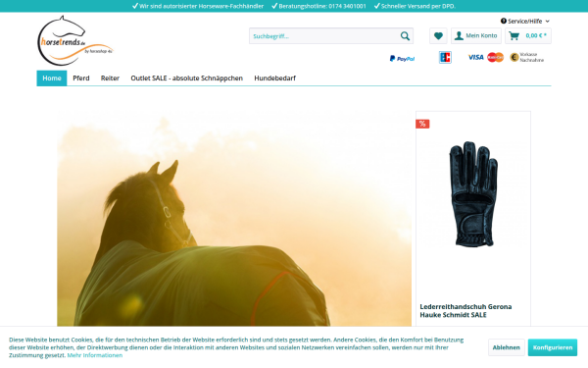The image size is (588, 368).
Task: Open the Pferd menu
Action: [x=81, y=79]
